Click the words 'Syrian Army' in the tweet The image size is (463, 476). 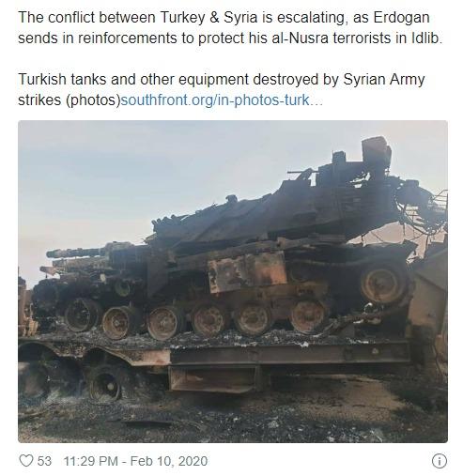pos(384,80)
